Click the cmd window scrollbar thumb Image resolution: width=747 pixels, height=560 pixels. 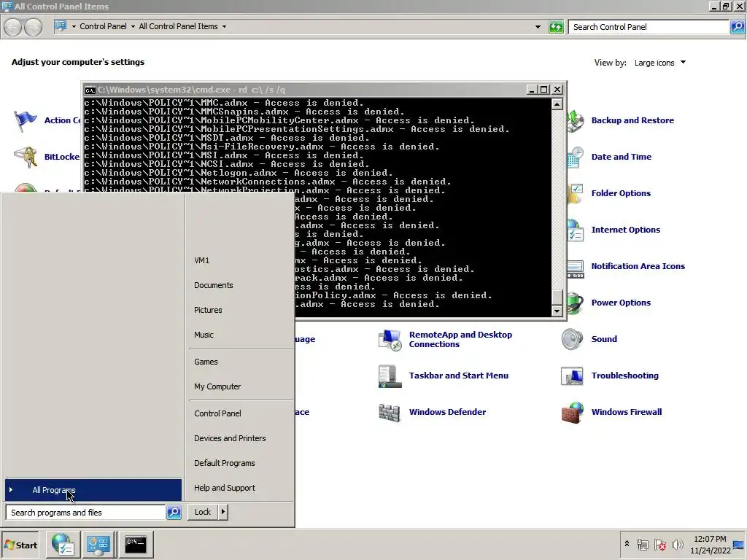tap(557, 297)
